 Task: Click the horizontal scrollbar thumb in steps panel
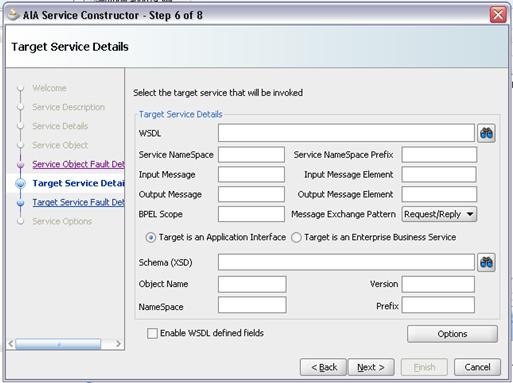[58, 344]
